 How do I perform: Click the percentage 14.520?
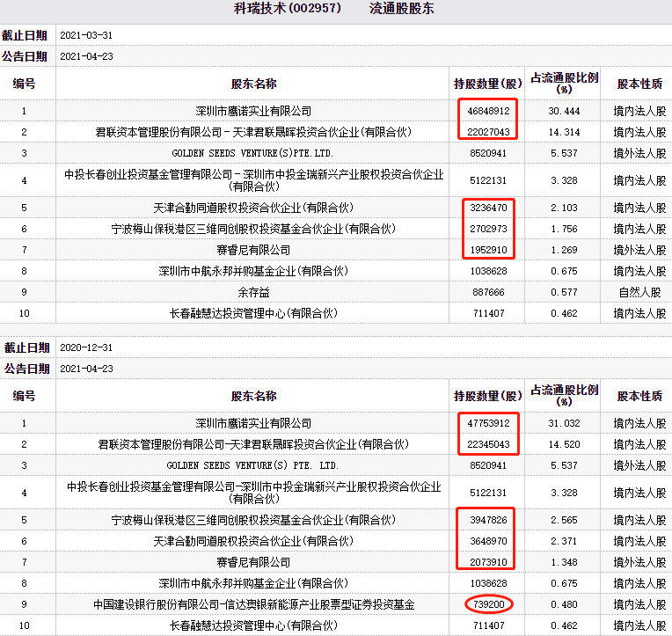pyautogui.click(x=564, y=444)
